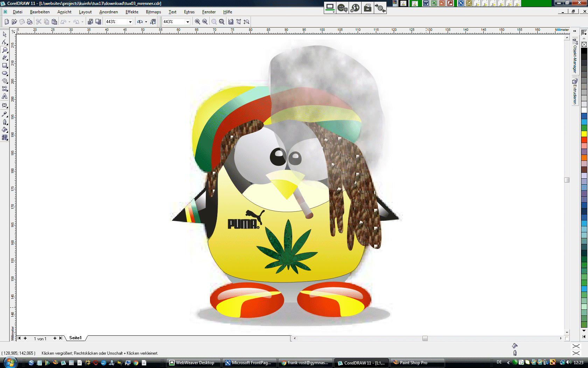Select the Rectangle tool
The image size is (588, 368).
[5, 66]
